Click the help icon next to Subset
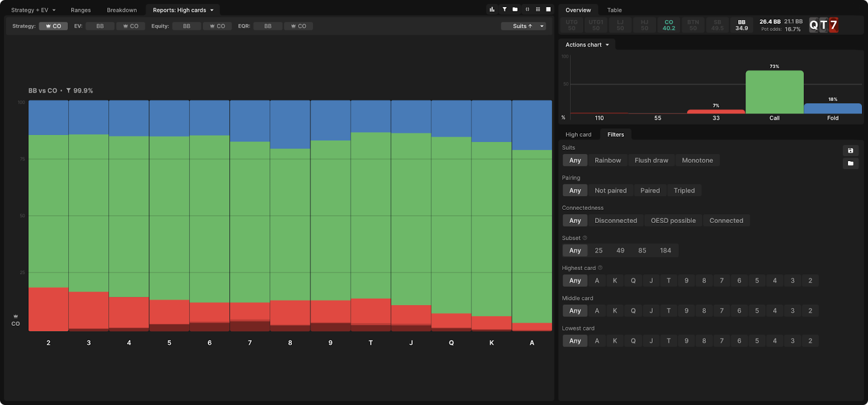Image resolution: width=868 pixels, height=405 pixels. [585, 238]
